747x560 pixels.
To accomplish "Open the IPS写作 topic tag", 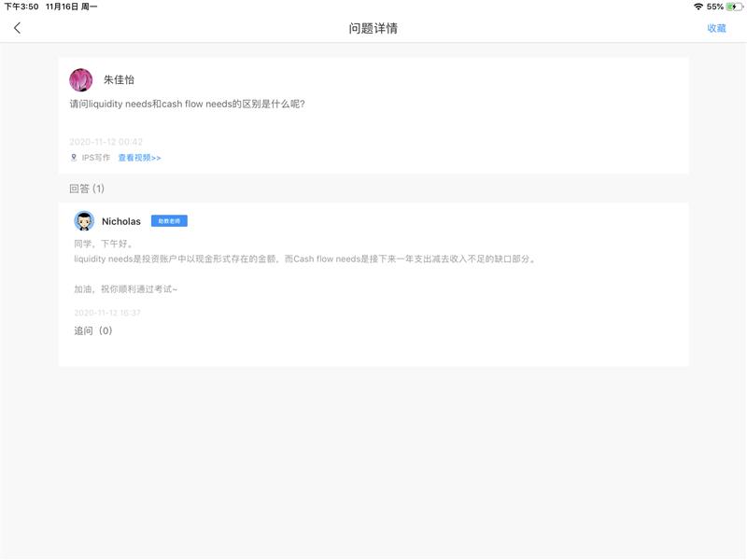I will coord(95,158).
